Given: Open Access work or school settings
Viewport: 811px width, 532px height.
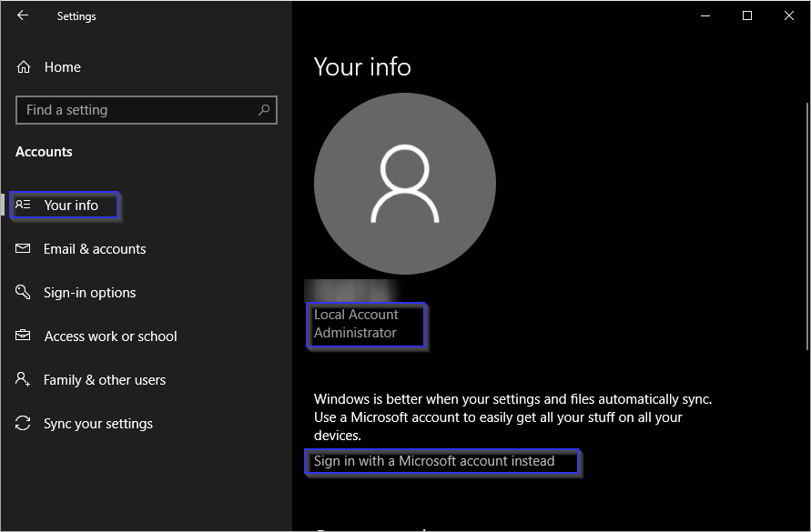Looking at the screenshot, I should tap(110, 336).
